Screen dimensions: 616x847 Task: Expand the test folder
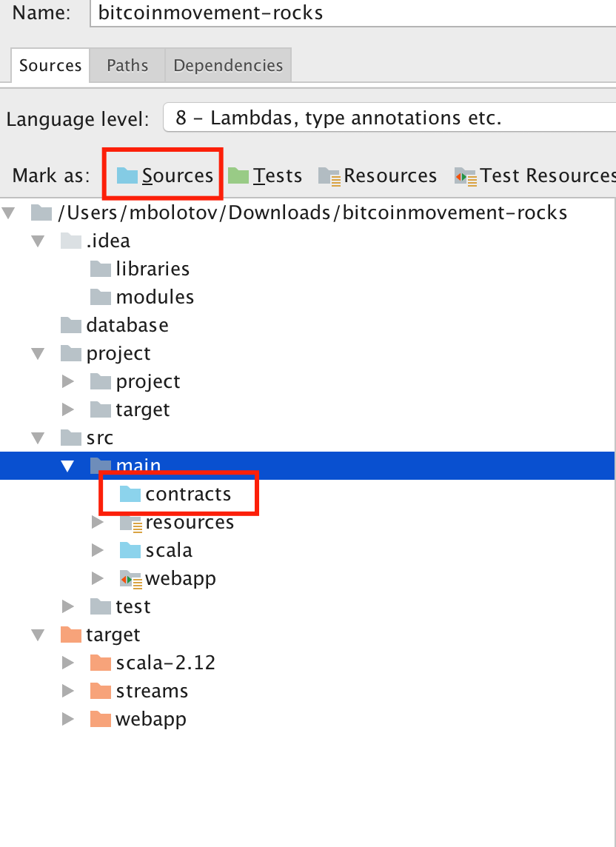click(67, 606)
